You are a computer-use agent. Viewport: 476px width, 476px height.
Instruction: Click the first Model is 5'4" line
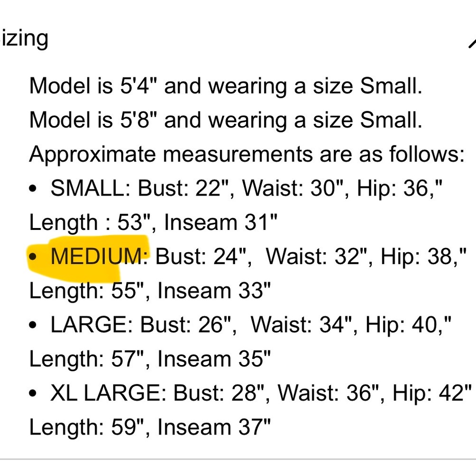(226, 86)
